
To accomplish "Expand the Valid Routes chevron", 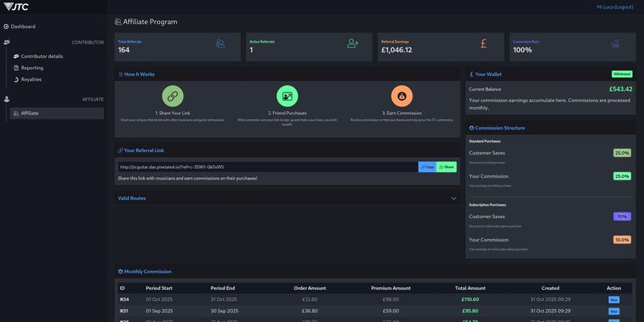I will (454, 198).
